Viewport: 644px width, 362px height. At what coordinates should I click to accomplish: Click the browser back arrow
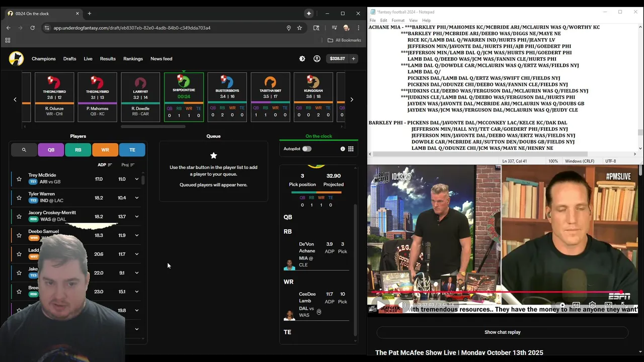coord(8,28)
